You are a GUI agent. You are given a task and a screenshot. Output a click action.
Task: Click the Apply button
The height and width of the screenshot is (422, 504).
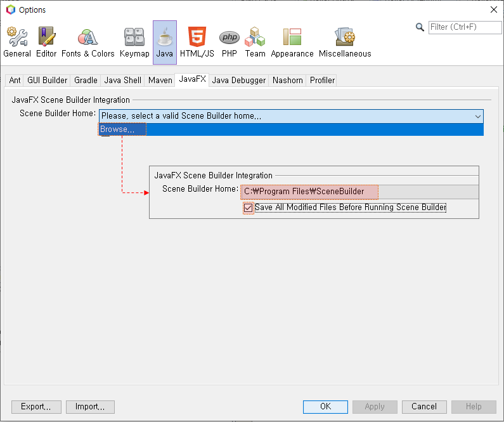coord(375,407)
